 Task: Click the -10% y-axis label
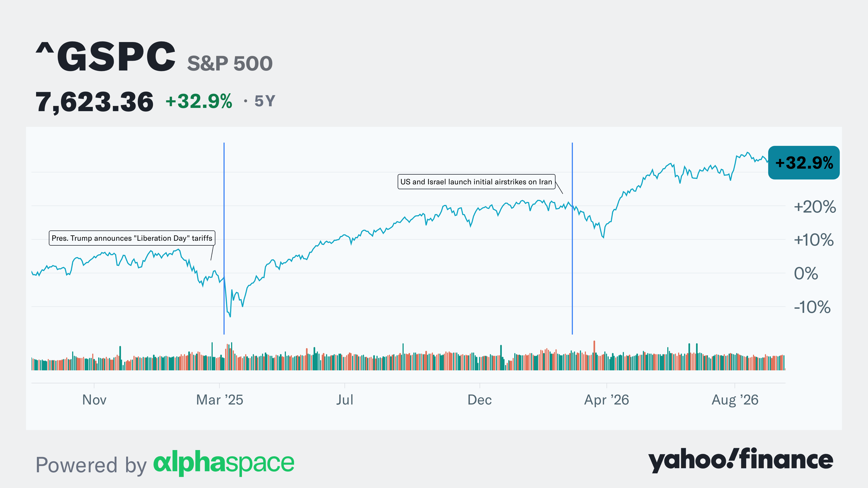812,307
